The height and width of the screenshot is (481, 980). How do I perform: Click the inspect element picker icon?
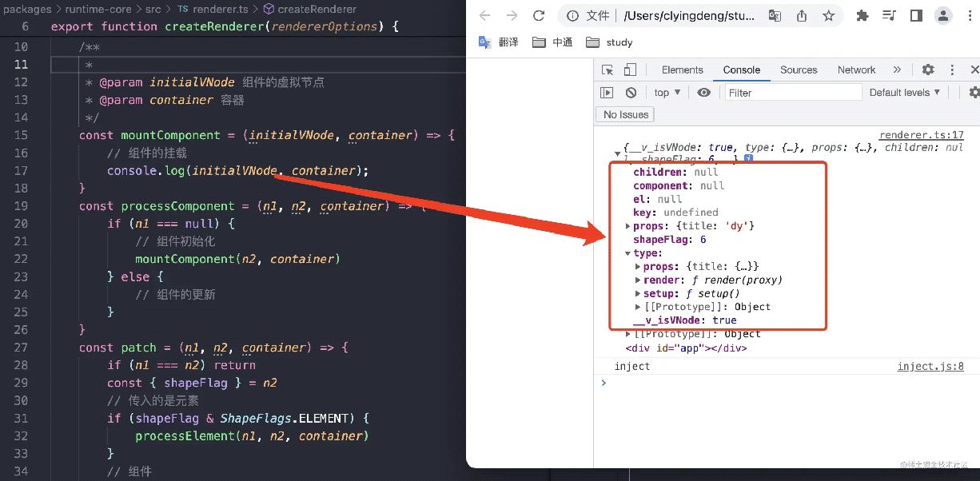[x=608, y=70]
